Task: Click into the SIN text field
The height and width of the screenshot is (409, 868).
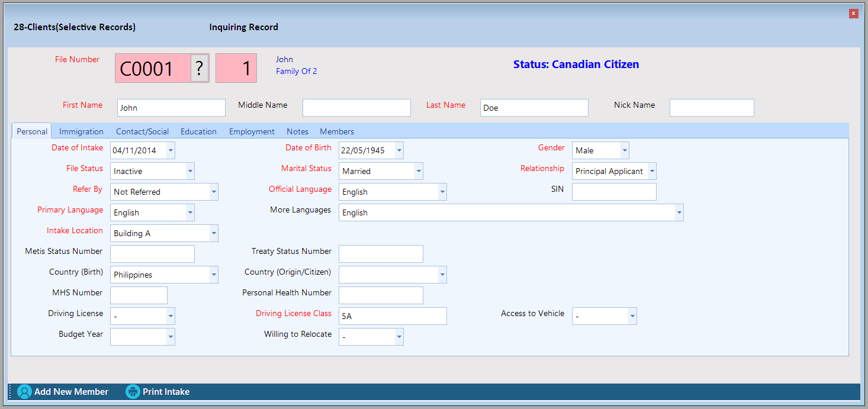Action: coord(614,192)
